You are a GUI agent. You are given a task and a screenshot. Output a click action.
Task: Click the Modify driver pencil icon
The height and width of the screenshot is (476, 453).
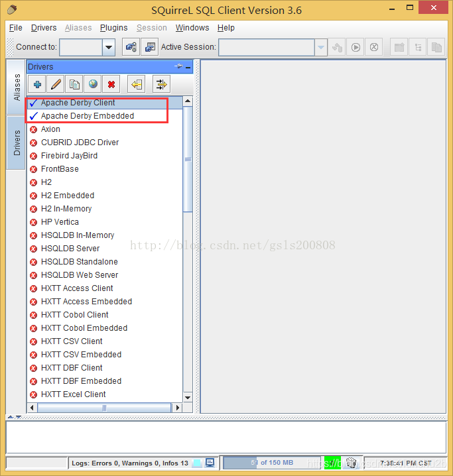coord(56,84)
